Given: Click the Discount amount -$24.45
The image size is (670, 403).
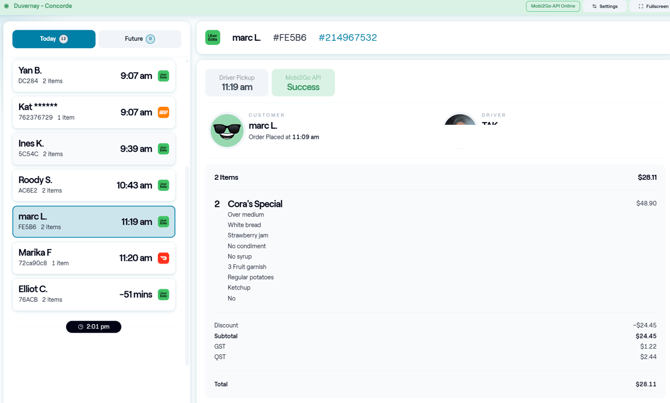Looking at the screenshot, I should click(645, 325).
